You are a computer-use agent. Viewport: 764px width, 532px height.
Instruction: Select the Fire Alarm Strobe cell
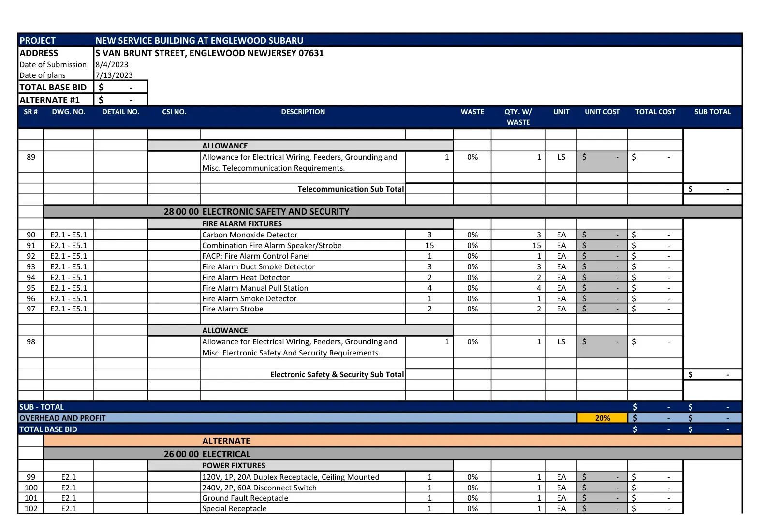303,309
